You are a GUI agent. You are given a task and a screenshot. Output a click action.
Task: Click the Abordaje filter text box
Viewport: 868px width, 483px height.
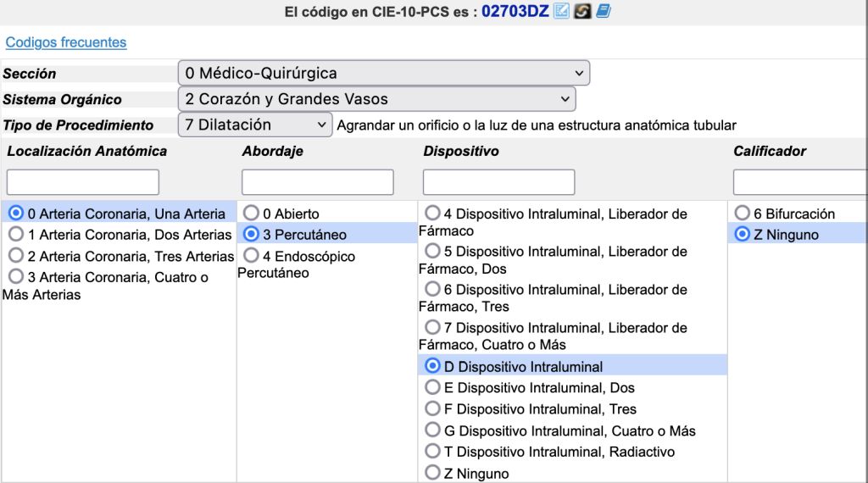[x=318, y=182]
